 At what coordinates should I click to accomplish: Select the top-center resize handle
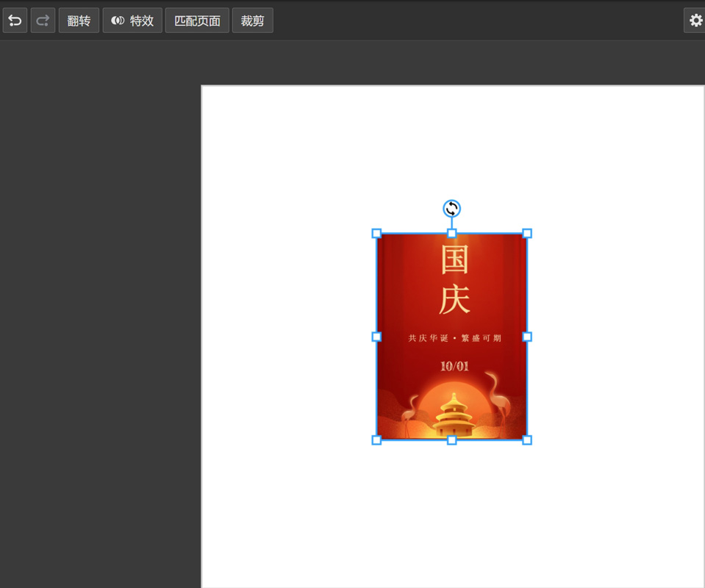[452, 233]
